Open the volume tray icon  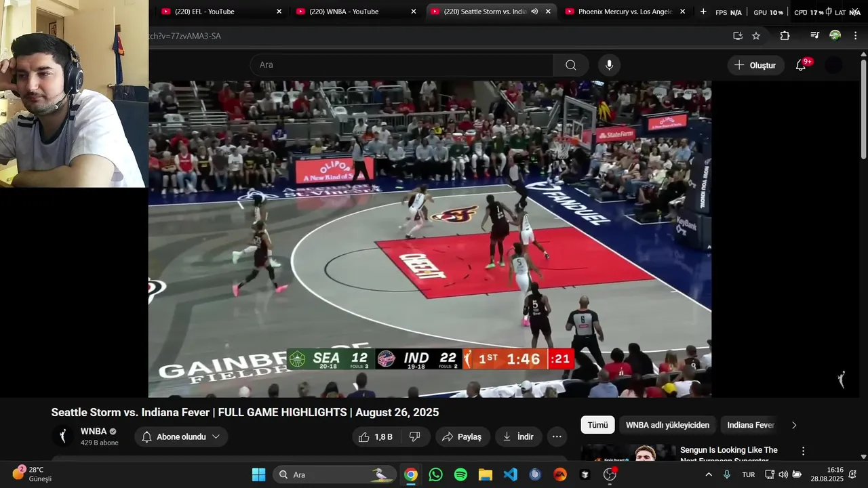point(783,474)
